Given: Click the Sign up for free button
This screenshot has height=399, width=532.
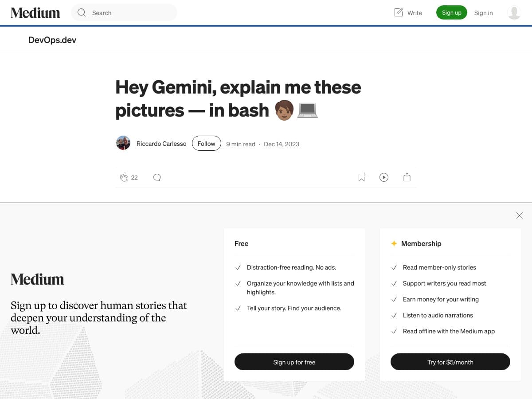Looking at the screenshot, I should (x=294, y=362).
